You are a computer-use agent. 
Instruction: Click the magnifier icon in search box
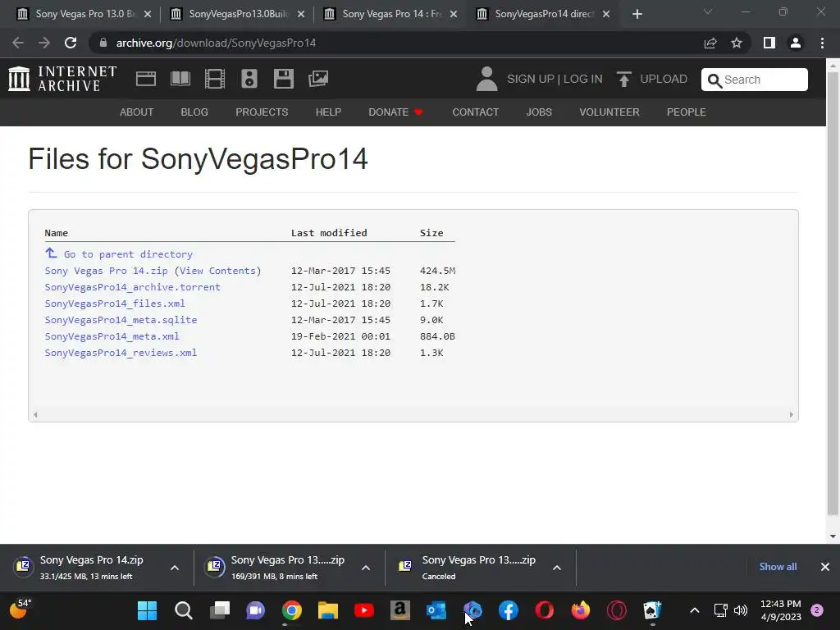click(x=714, y=80)
